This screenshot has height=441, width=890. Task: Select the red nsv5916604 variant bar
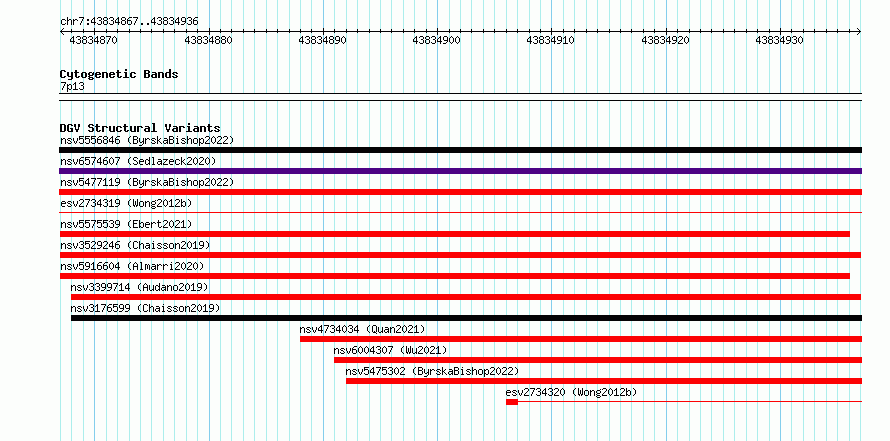(x=455, y=276)
